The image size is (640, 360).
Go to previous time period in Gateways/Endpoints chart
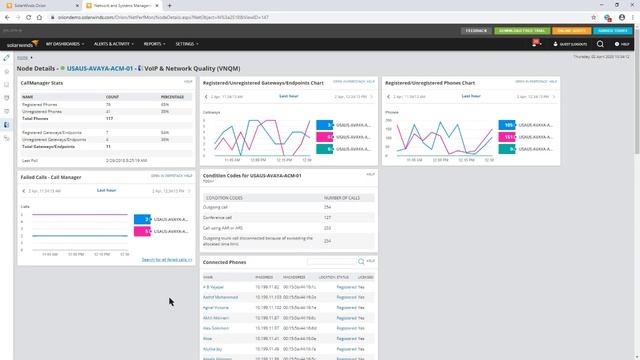[206, 97]
